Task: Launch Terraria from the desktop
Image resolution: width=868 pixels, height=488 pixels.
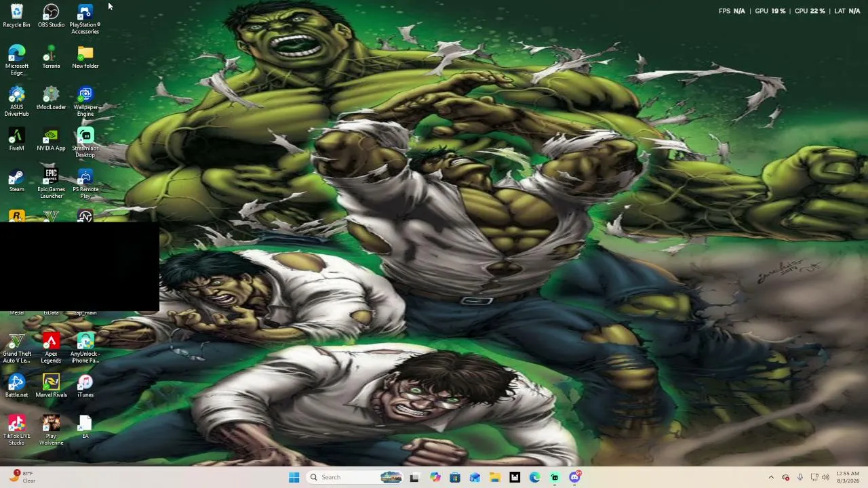Action: 51,57
